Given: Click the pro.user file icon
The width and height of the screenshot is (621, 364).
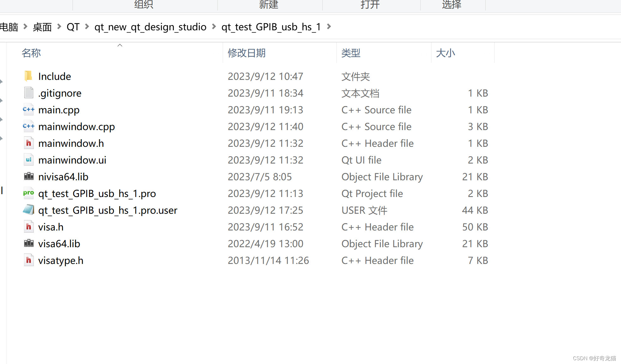Looking at the screenshot, I should [x=28, y=210].
